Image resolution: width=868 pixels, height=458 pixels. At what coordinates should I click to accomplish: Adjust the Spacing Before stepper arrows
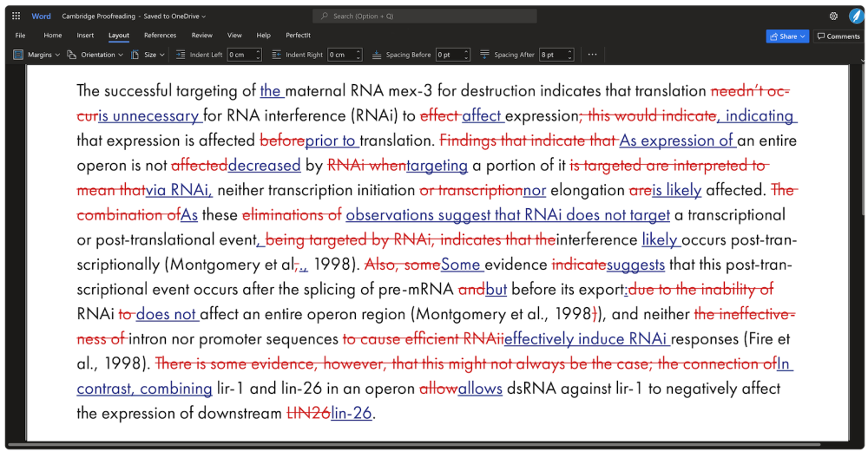pos(466,55)
